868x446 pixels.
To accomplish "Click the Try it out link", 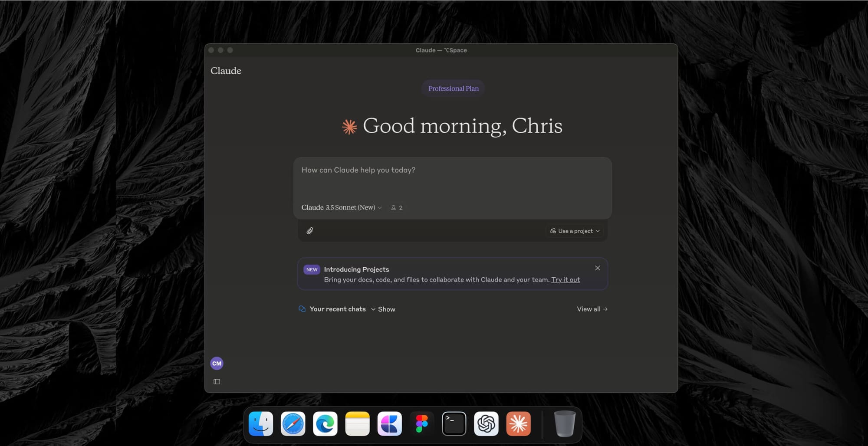I will (566, 280).
